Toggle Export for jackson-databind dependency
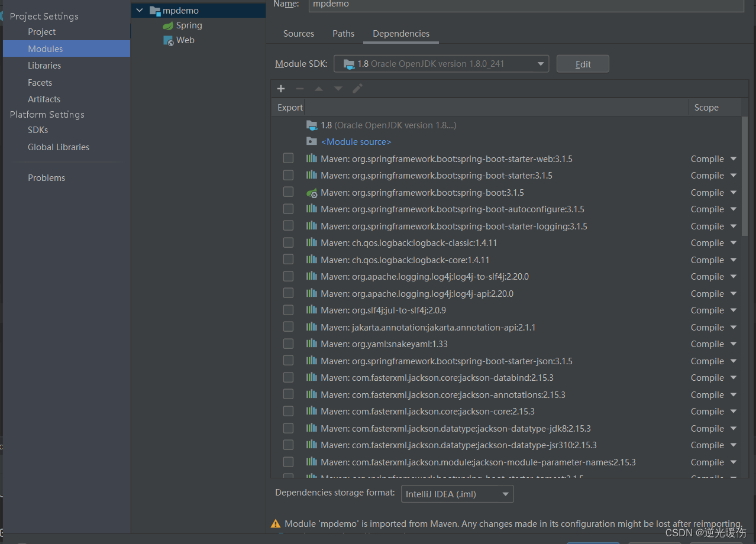The width and height of the screenshot is (756, 544). 288,377
